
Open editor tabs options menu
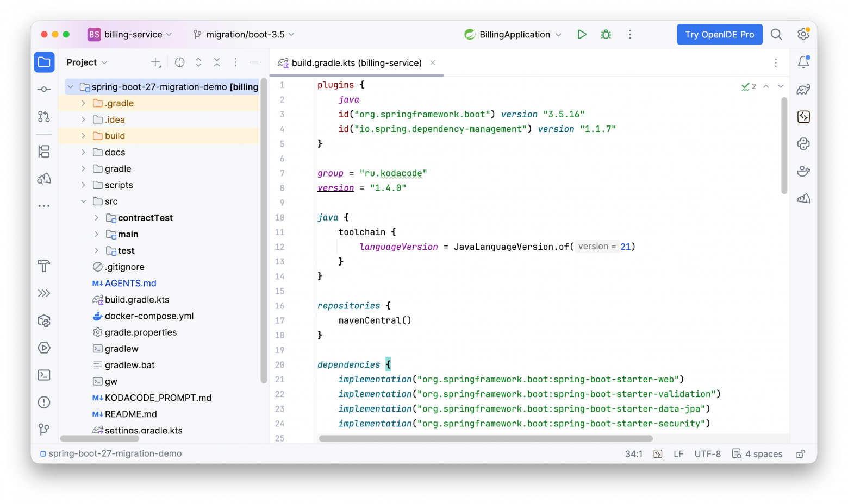click(776, 63)
